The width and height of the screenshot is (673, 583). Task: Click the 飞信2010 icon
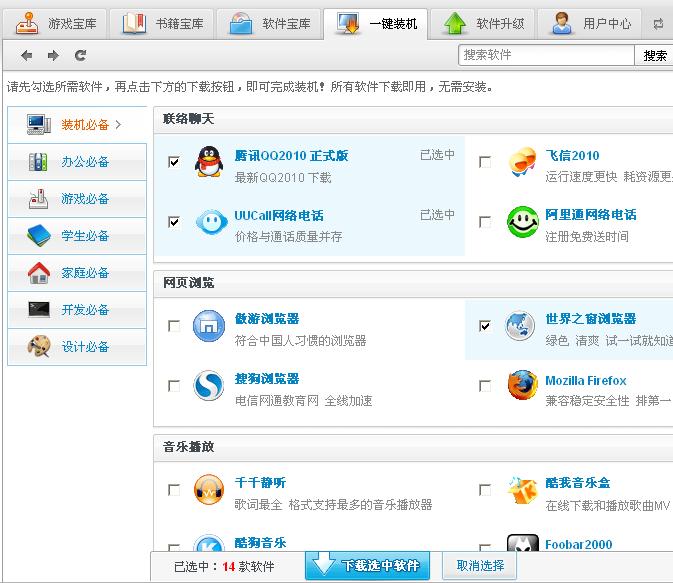[522, 162]
